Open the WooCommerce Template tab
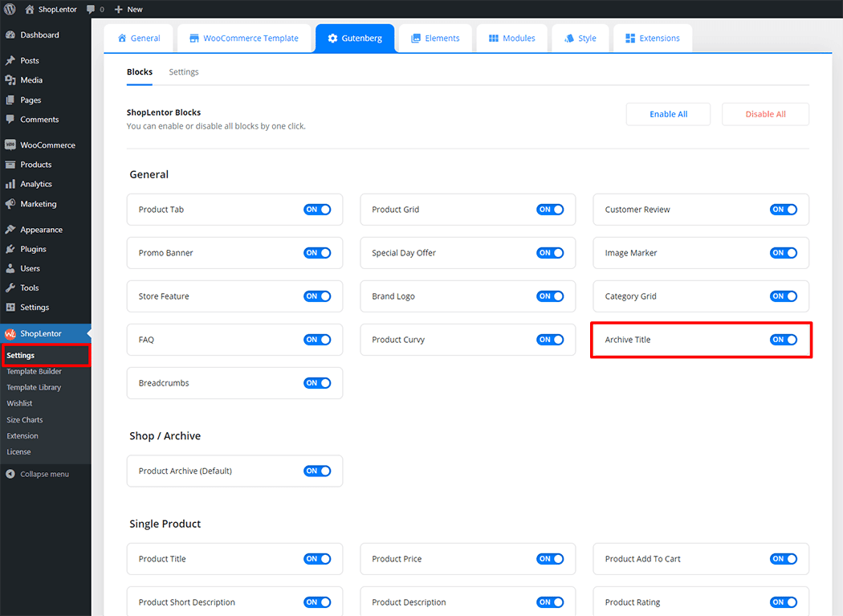843x616 pixels. (x=243, y=39)
